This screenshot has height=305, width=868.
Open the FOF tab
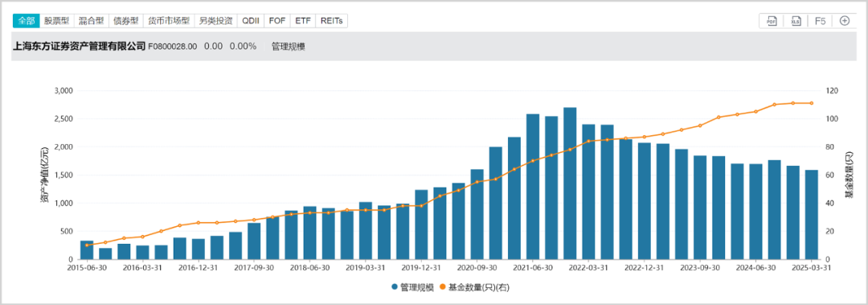point(277,21)
